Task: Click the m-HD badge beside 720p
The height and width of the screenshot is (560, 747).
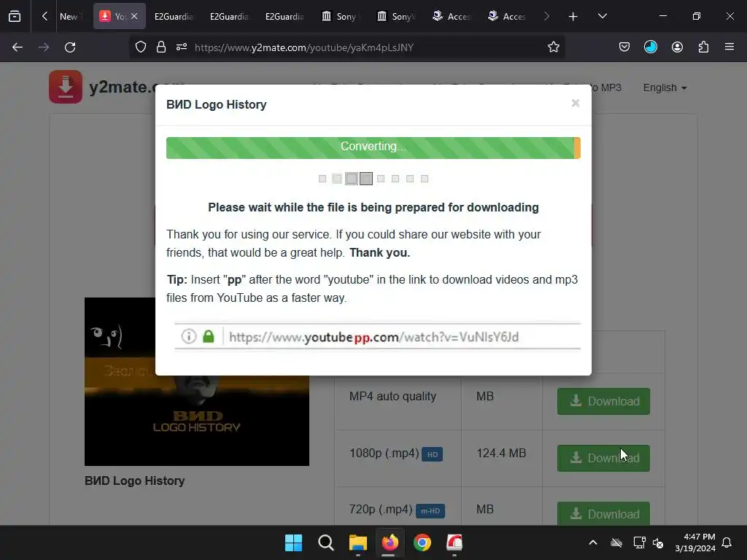Action: pos(430,511)
